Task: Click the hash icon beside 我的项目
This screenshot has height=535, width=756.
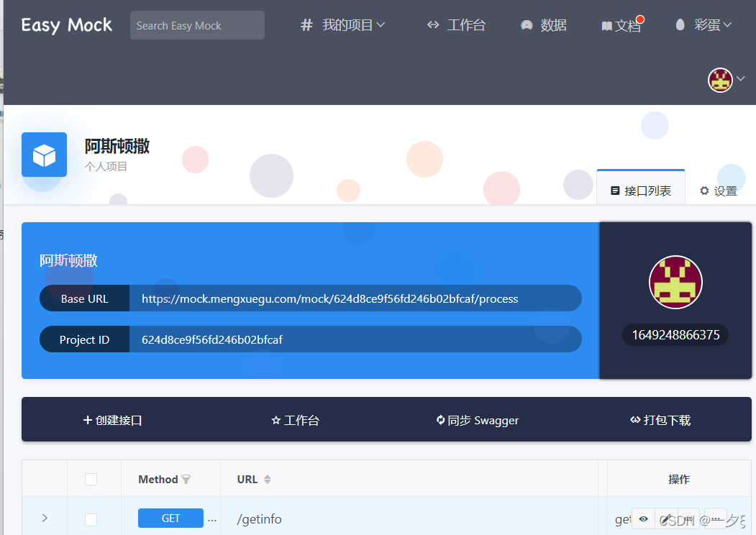Action: 306,25
